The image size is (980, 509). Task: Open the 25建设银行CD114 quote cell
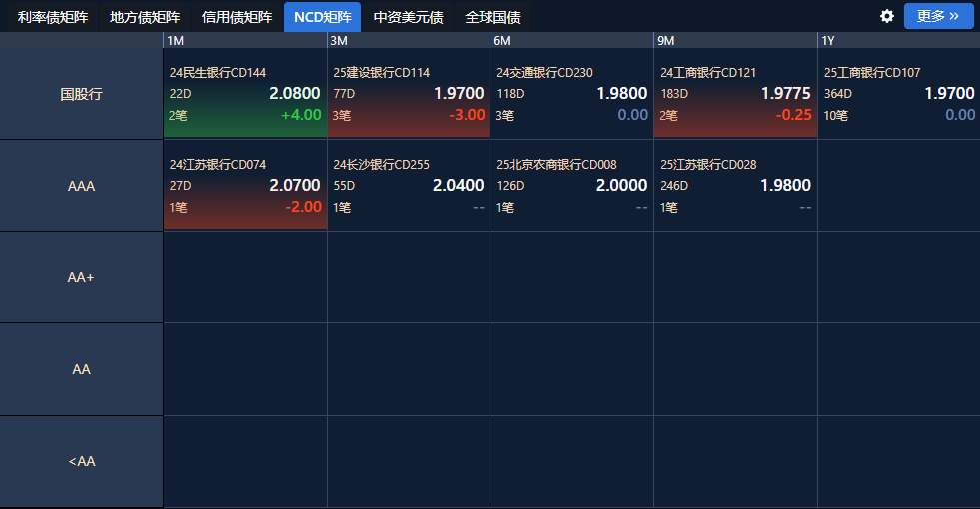[408, 94]
